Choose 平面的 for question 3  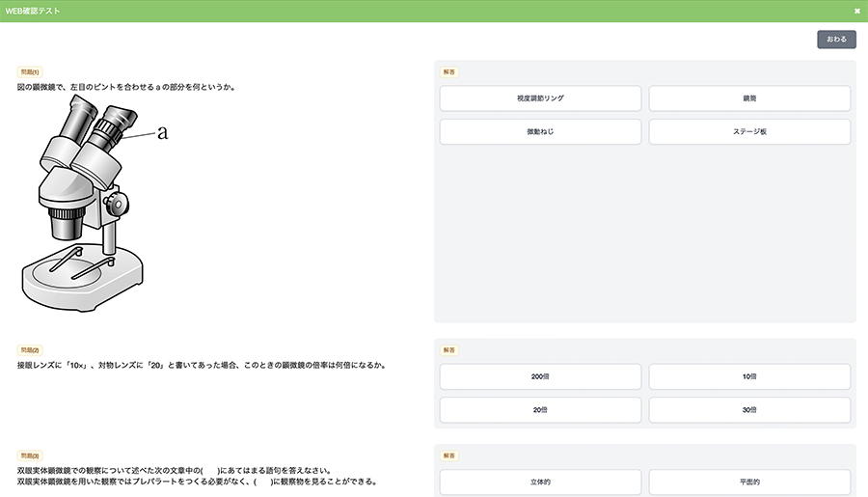tap(749, 482)
